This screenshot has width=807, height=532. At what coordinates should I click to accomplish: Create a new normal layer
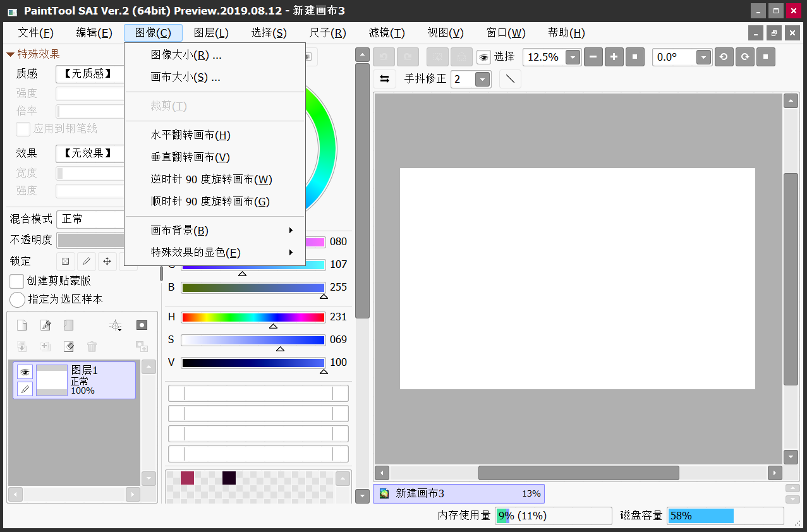pyautogui.click(x=22, y=325)
